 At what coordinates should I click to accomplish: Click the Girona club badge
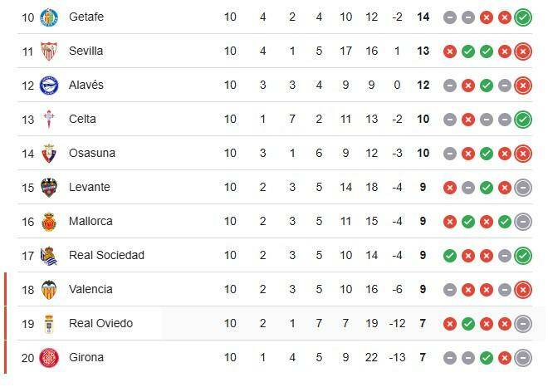pos(48,357)
